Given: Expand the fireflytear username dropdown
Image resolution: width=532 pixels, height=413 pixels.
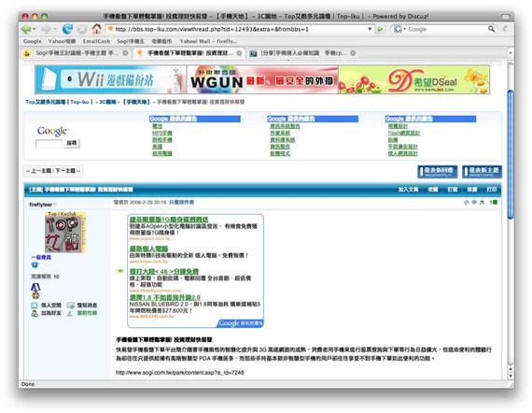Looking at the screenshot, I should tap(55, 205).
